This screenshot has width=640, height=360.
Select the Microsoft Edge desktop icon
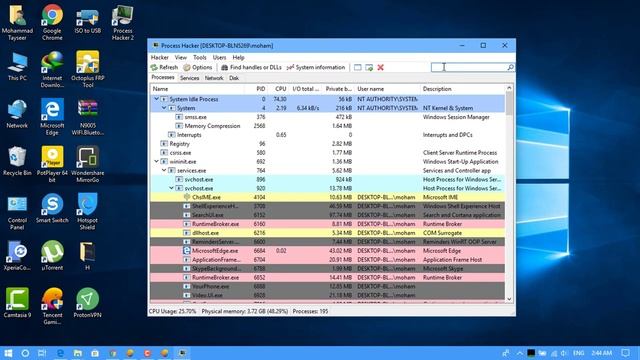click(x=52, y=116)
